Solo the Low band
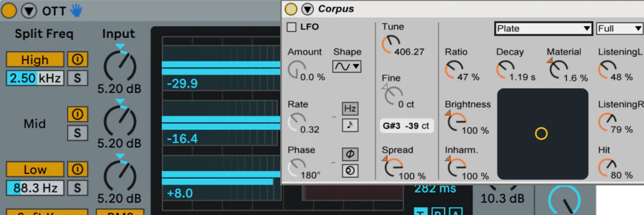The width and height of the screenshot is (644, 215). pos(78,188)
